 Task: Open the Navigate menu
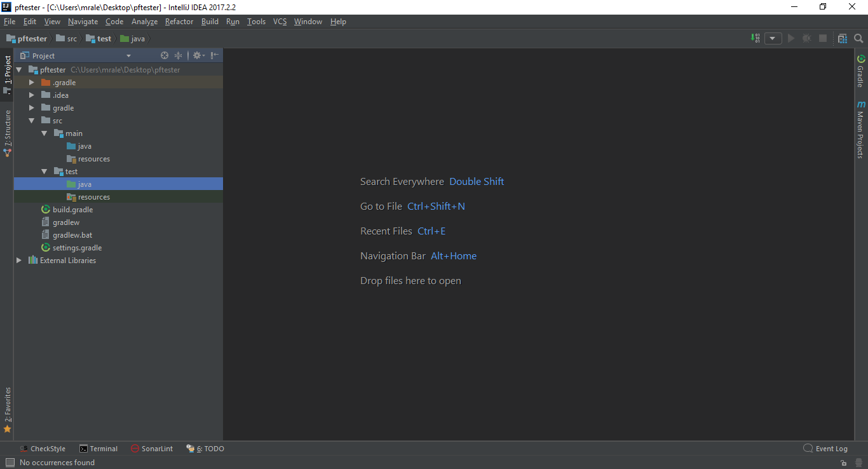click(x=83, y=22)
